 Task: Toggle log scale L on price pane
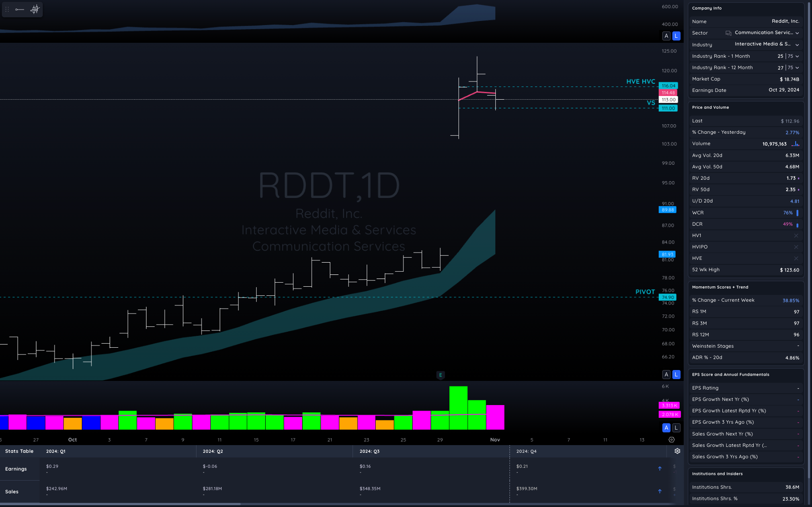pos(676,375)
